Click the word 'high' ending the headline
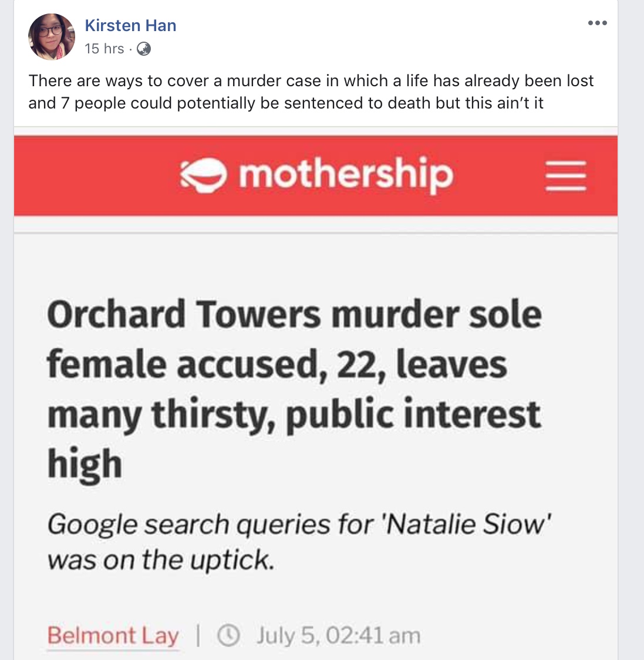The height and width of the screenshot is (660, 644). [x=85, y=464]
